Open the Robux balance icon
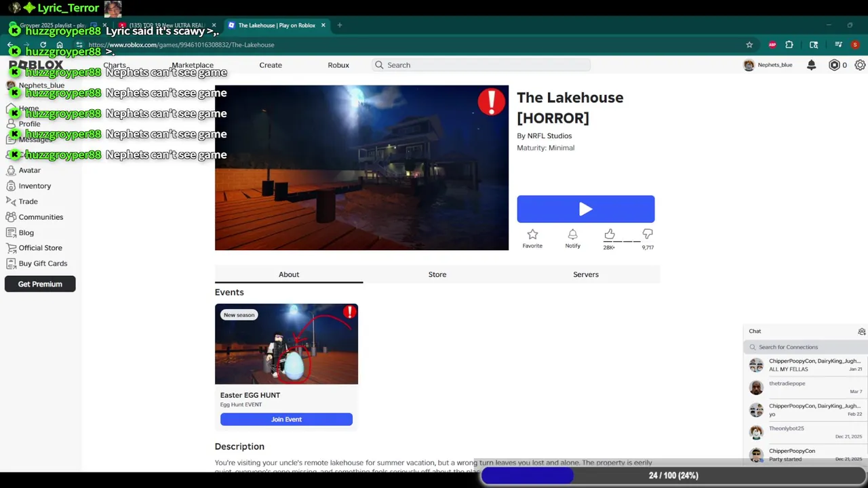 834,65
